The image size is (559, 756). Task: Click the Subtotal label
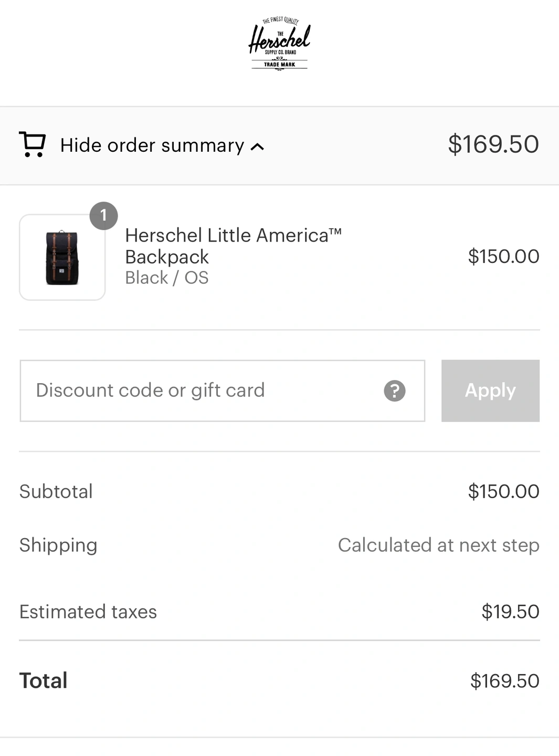[x=56, y=492]
